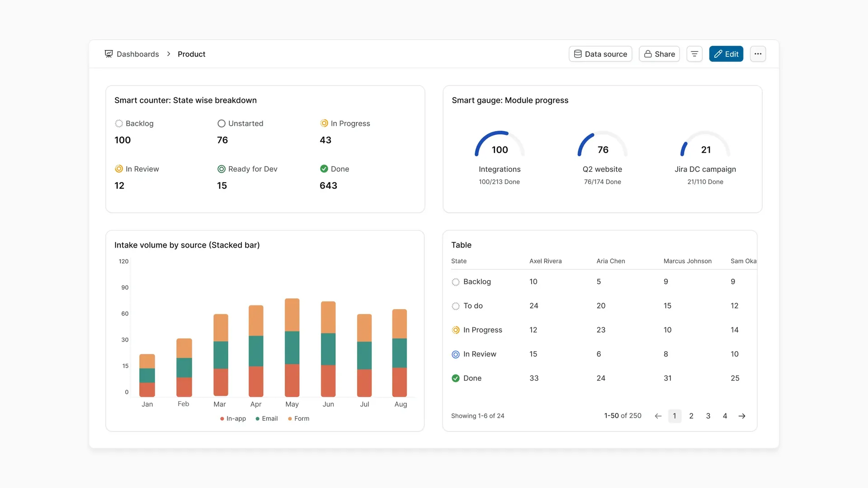Click the '100/213 Done' label
Image resolution: width=868 pixels, height=488 pixels.
[x=499, y=182]
